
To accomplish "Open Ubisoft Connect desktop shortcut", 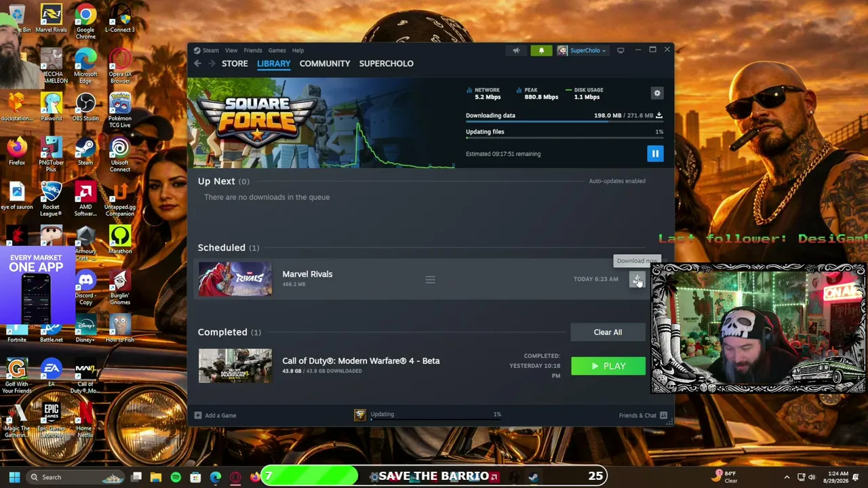I will [120, 155].
